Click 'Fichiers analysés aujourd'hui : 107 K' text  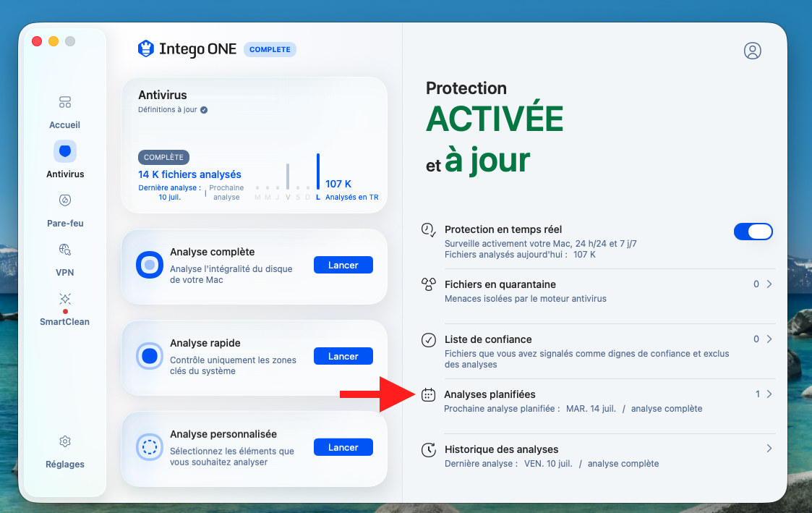520,255
